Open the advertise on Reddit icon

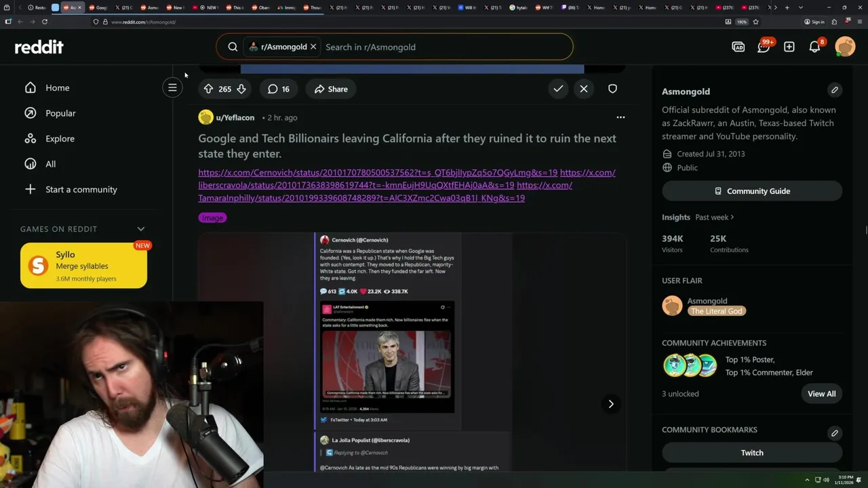tap(738, 47)
